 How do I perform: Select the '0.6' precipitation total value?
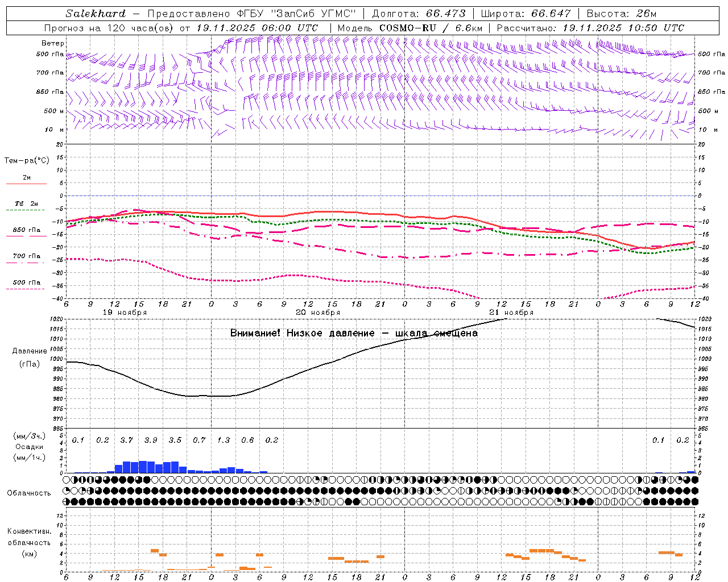tap(247, 440)
